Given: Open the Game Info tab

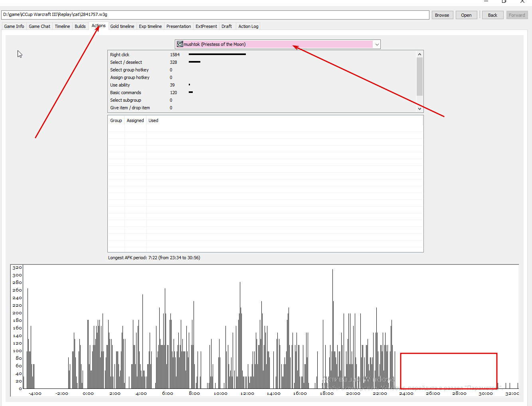Looking at the screenshot, I should pyautogui.click(x=14, y=26).
